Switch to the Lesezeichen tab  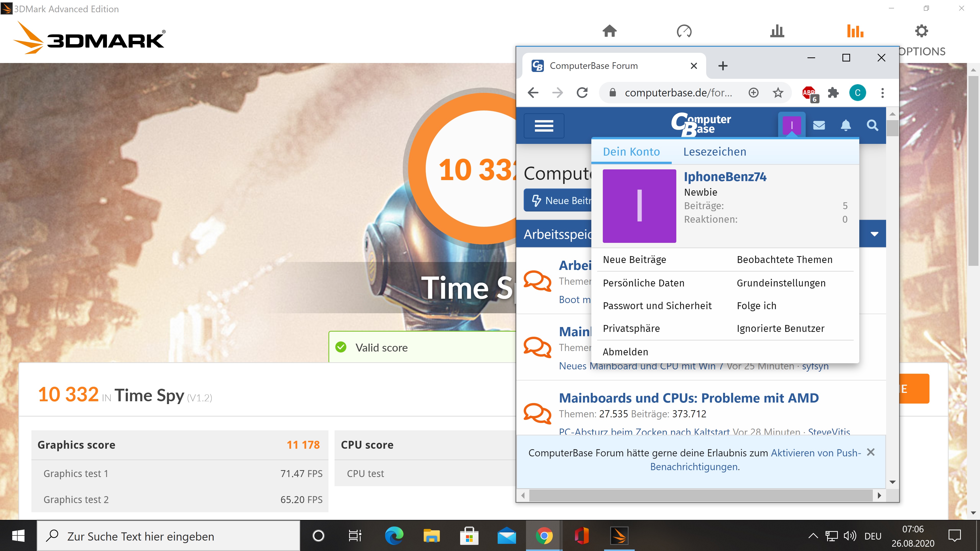[715, 152]
